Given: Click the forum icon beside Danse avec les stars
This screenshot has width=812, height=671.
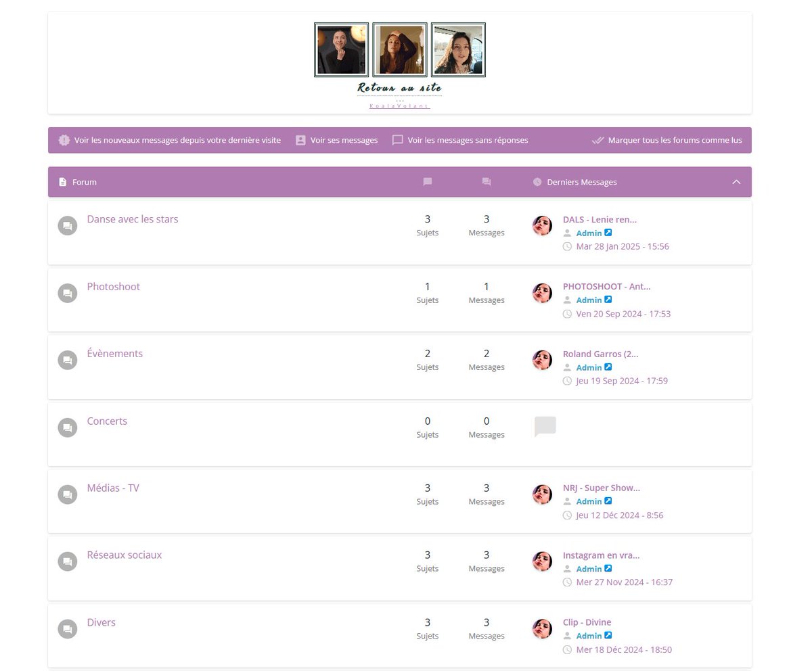Looking at the screenshot, I should (x=67, y=226).
